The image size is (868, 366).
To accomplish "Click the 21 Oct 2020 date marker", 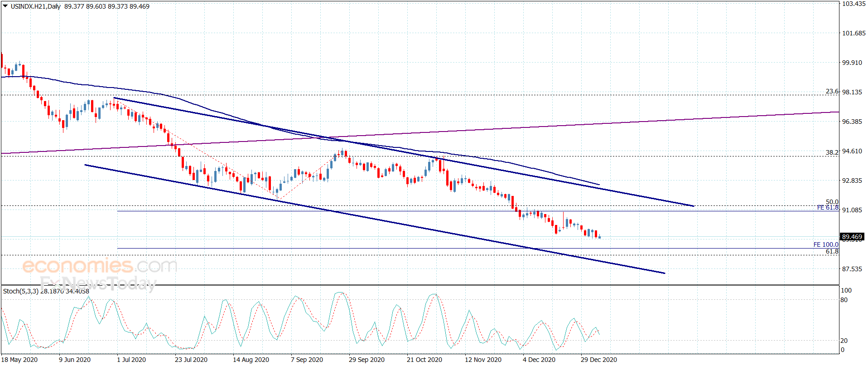I will (424, 360).
